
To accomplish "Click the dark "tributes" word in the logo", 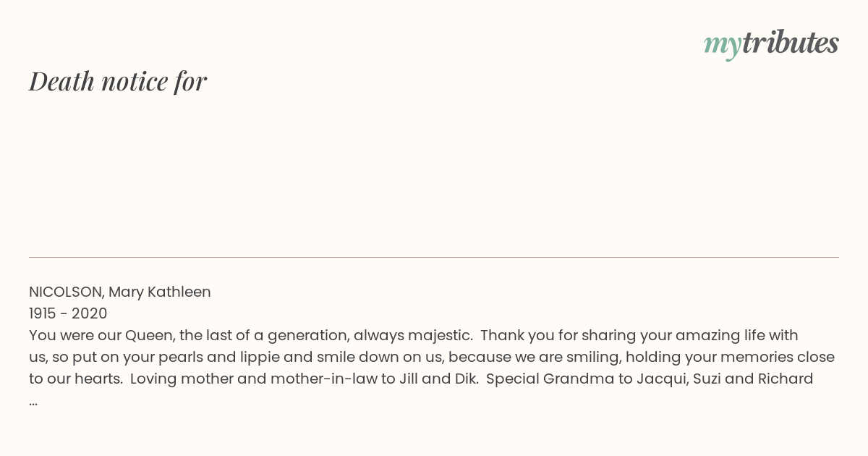I will pyautogui.click(x=790, y=43).
